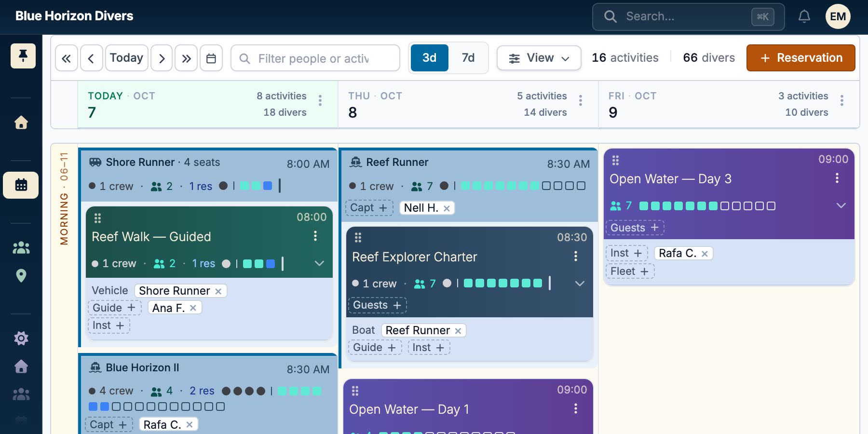
Task: Open the EM user avatar
Action: click(x=838, y=17)
